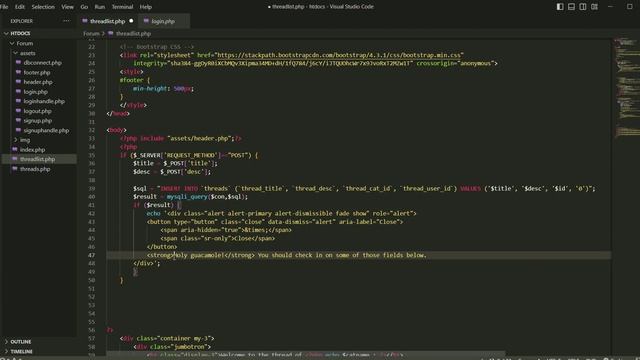Open header.php in the explorer

pos(38,82)
